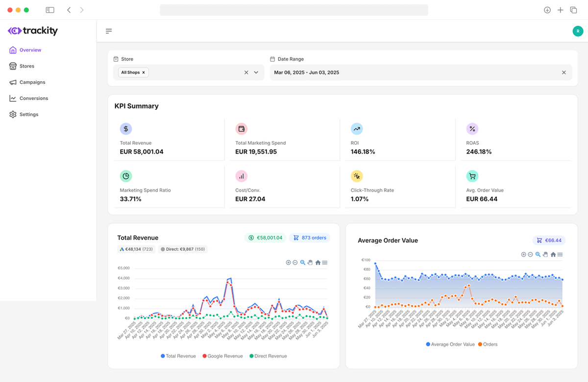Go back in browser
Viewport: 588px width, 382px height.
69,10
